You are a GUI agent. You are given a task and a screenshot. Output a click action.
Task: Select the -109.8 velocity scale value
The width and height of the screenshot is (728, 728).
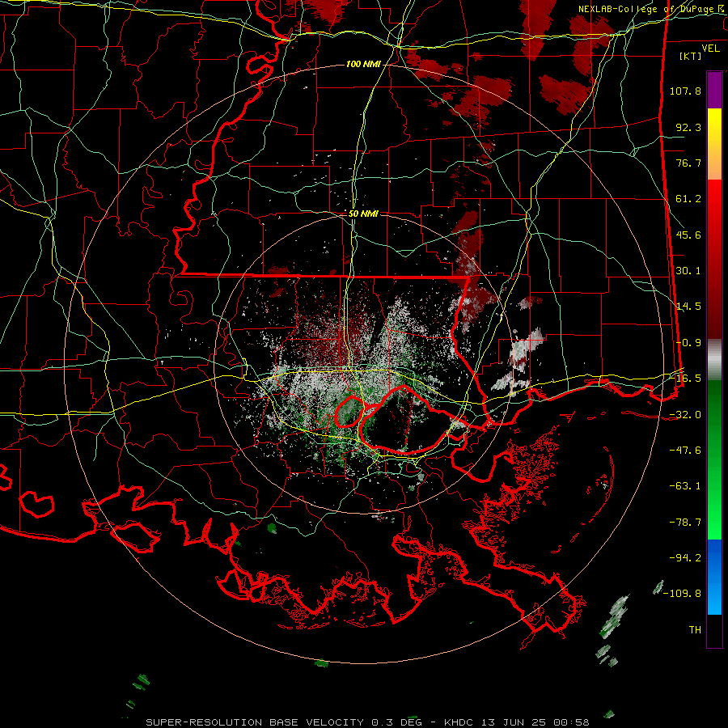[x=683, y=594]
